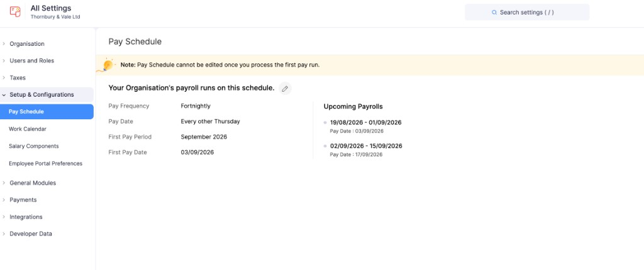Viewport: 644px width, 270px height.
Task: Click September 2026 first pay period
Action: click(204, 137)
